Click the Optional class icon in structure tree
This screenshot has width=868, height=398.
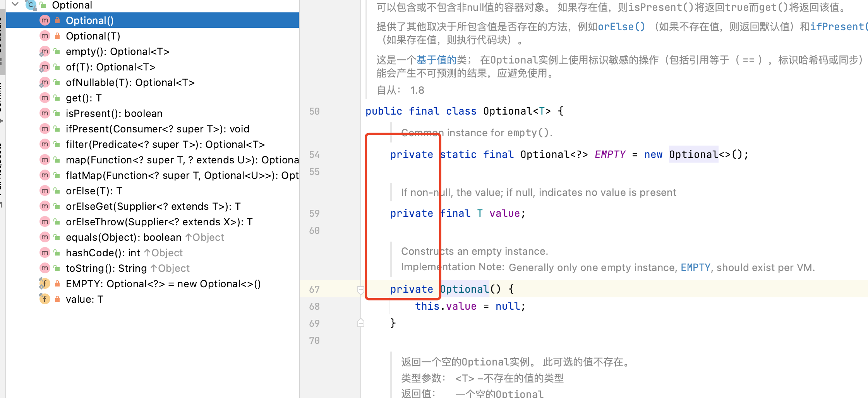(x=31, y=5)
